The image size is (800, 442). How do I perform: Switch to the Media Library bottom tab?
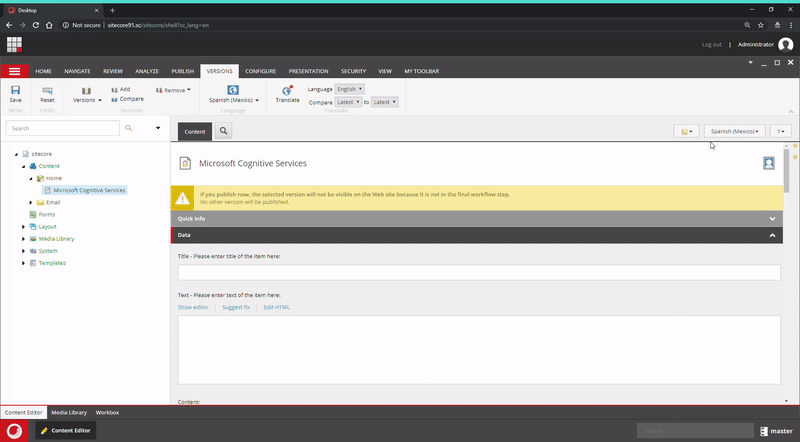click(69, 412)
